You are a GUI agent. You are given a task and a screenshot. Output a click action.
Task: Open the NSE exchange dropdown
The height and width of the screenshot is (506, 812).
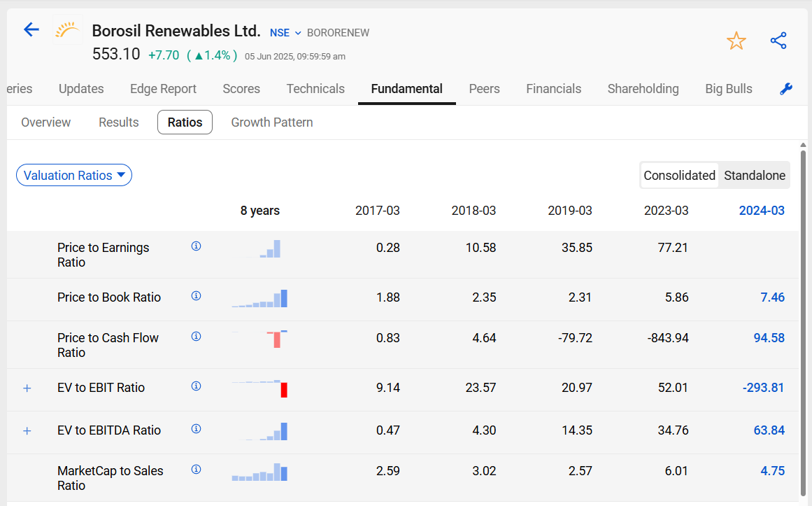(285, 33)
